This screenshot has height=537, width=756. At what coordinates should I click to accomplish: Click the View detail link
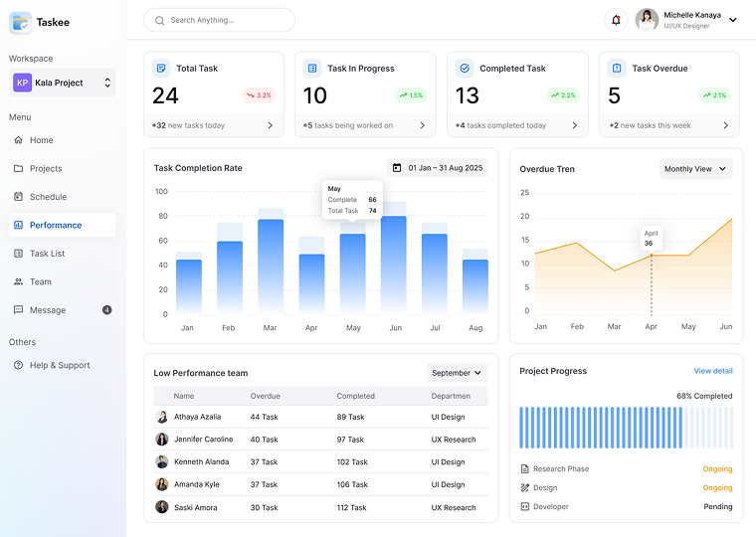(713, 371)
